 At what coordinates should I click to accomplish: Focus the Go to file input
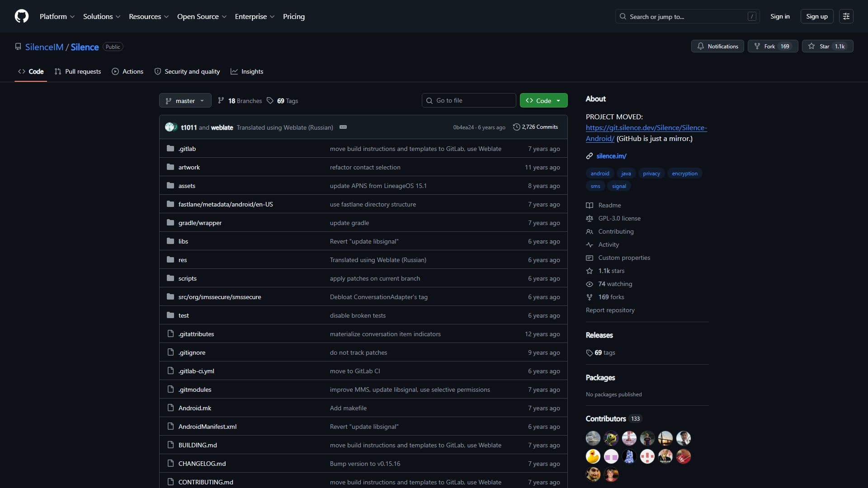(x=469, y=100)
